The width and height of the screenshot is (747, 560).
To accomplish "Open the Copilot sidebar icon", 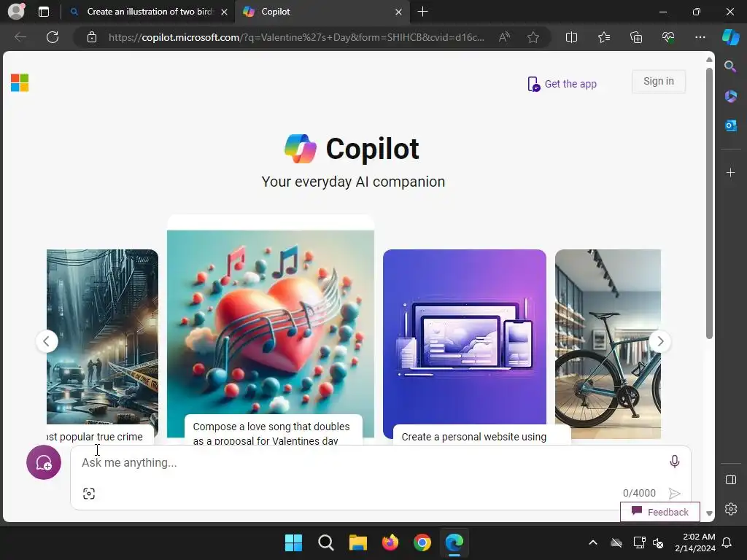I will [x=731, y=37].
